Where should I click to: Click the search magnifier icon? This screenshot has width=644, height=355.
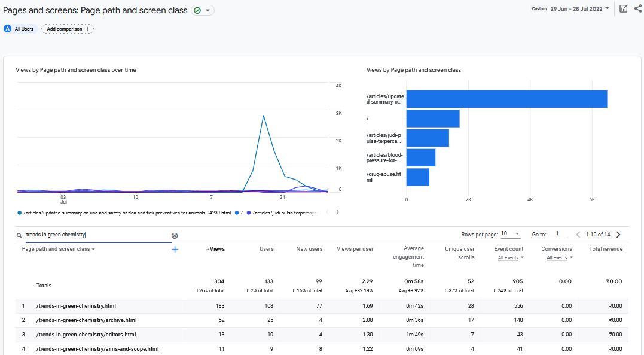20,235
